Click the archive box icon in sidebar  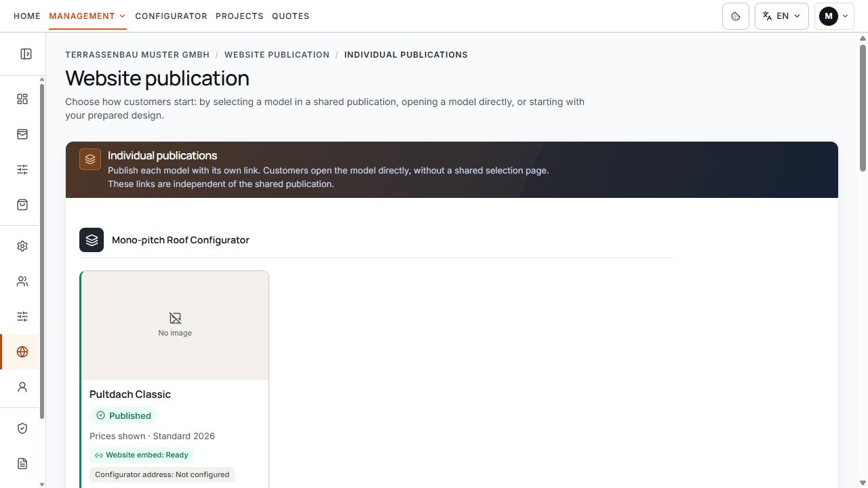pos(22,134)
